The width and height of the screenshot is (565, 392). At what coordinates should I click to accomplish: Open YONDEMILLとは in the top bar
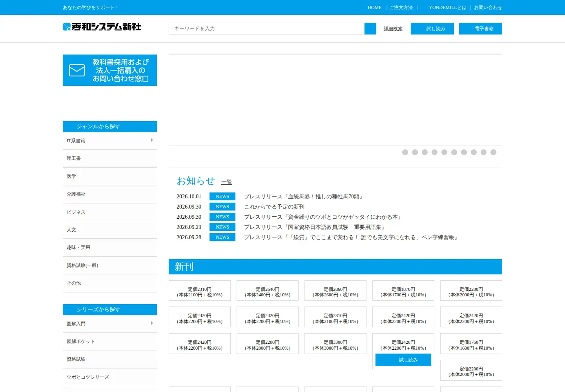tap(448, 7)
